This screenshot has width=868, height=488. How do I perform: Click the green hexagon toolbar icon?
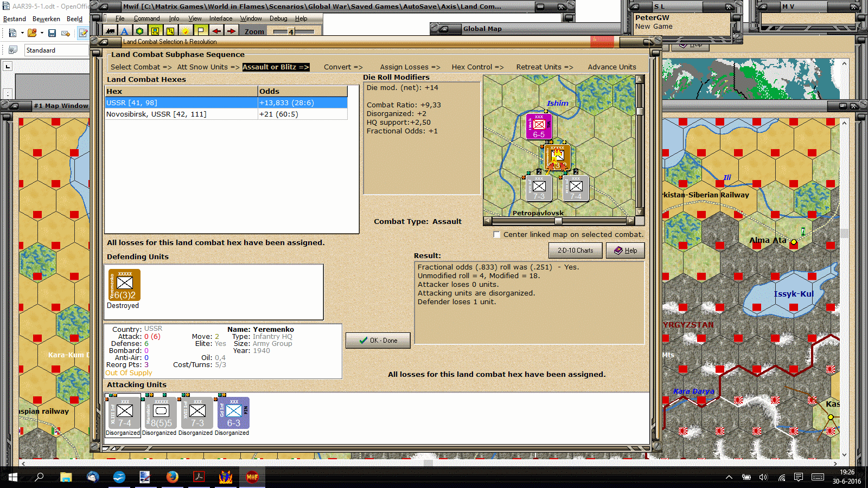coord(140,31)
